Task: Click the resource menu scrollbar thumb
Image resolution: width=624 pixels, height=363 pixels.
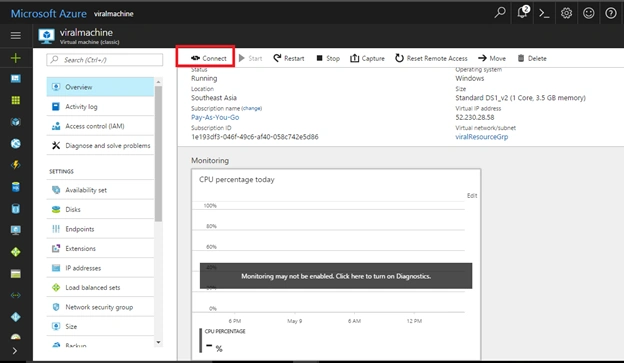Action: point(158,154)
